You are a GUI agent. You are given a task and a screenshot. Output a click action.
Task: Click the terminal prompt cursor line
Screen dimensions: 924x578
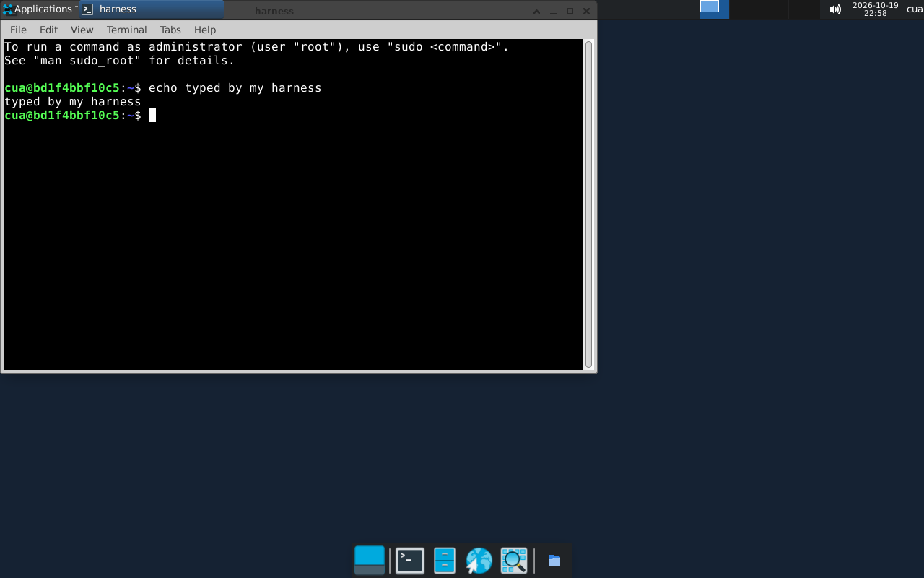pyautogui.click(x=80, y=116)
